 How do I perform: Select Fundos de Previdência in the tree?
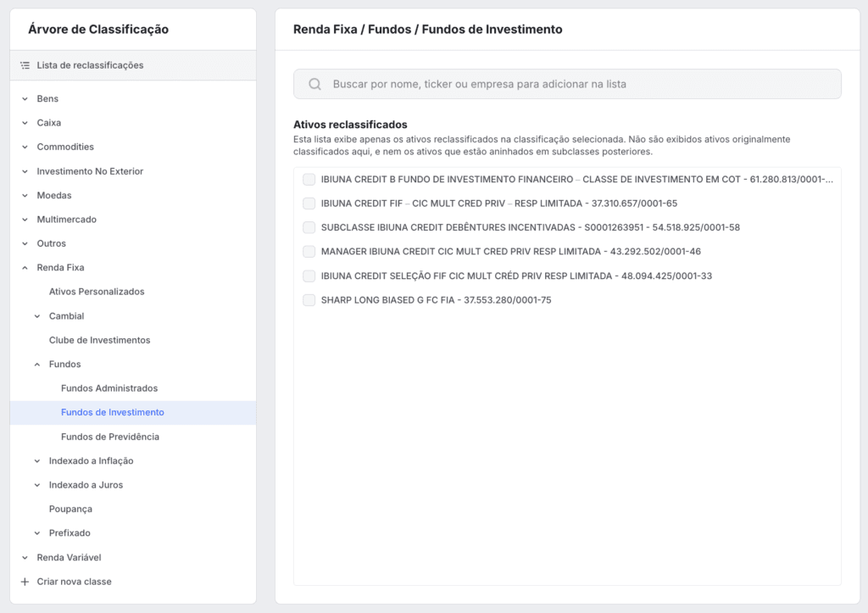point(110,437)
